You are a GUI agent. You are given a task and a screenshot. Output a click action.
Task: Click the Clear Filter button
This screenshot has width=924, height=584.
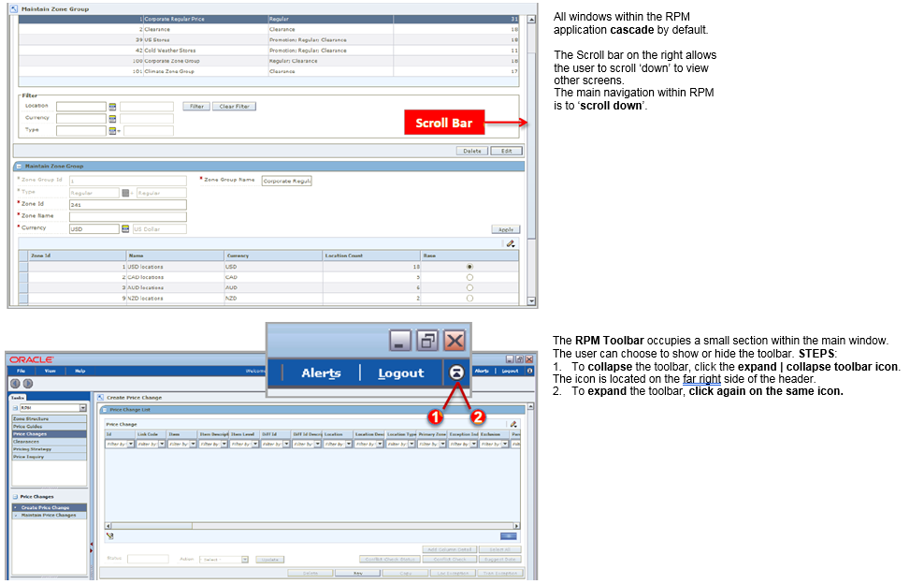click(233, 106)
